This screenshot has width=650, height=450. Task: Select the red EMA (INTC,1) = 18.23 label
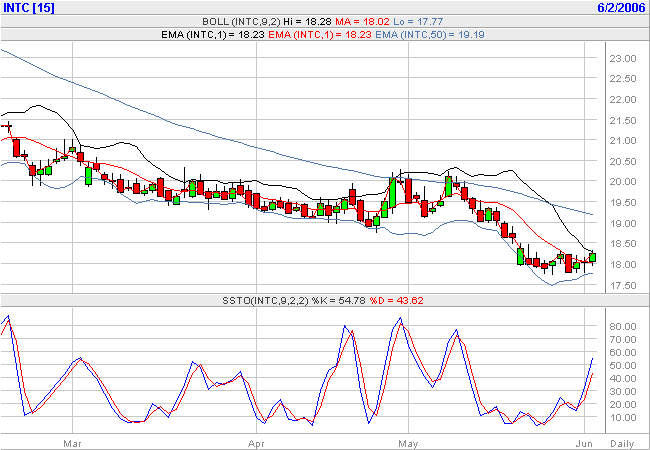click(320, 35)
